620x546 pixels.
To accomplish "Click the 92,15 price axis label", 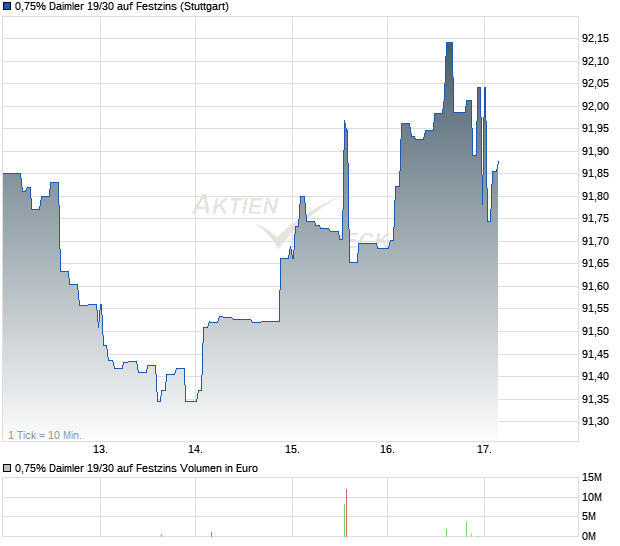I will (595, 38).
